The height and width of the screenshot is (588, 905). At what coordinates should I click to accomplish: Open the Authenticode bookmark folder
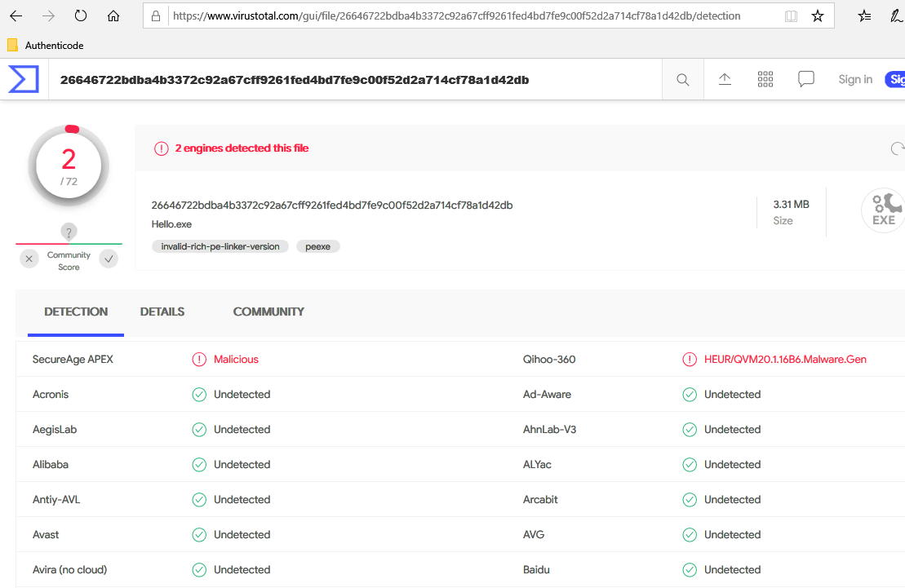click(46, 45)
